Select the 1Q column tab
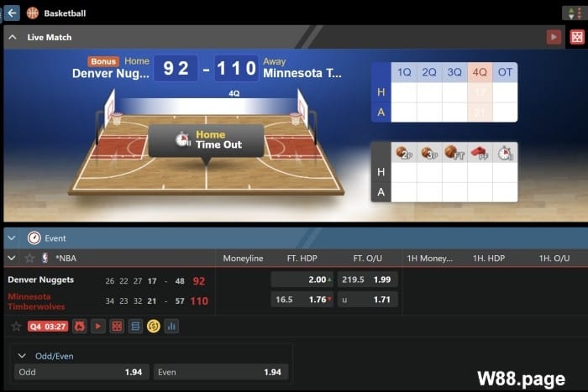 click(404, 72)
